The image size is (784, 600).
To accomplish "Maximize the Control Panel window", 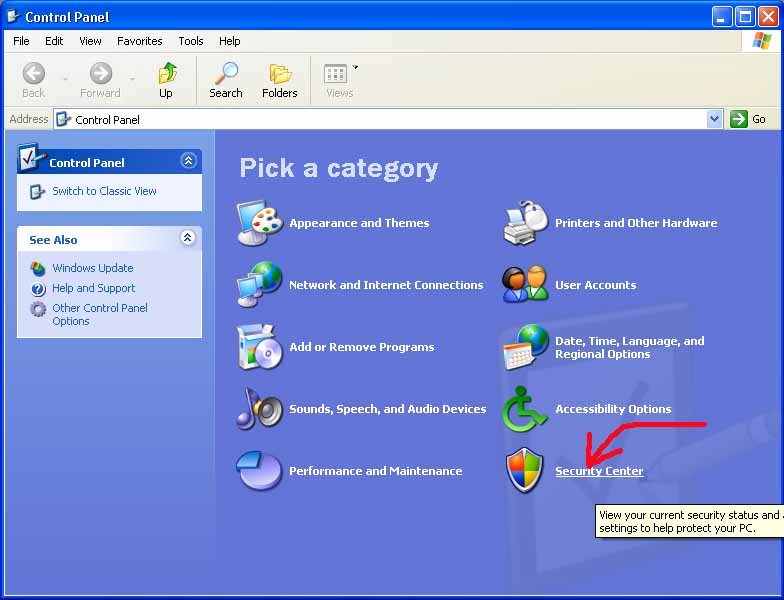I will click(x=745, y=17).
